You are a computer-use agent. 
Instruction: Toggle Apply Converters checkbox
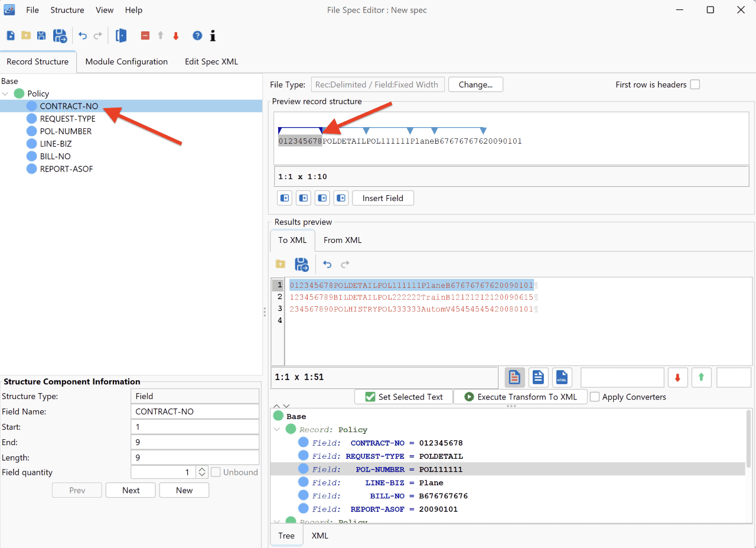click(x=595, y=397)
